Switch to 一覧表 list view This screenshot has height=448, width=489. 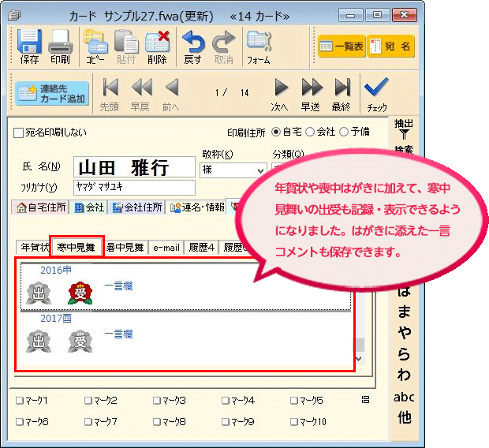(x=342, y=47)
